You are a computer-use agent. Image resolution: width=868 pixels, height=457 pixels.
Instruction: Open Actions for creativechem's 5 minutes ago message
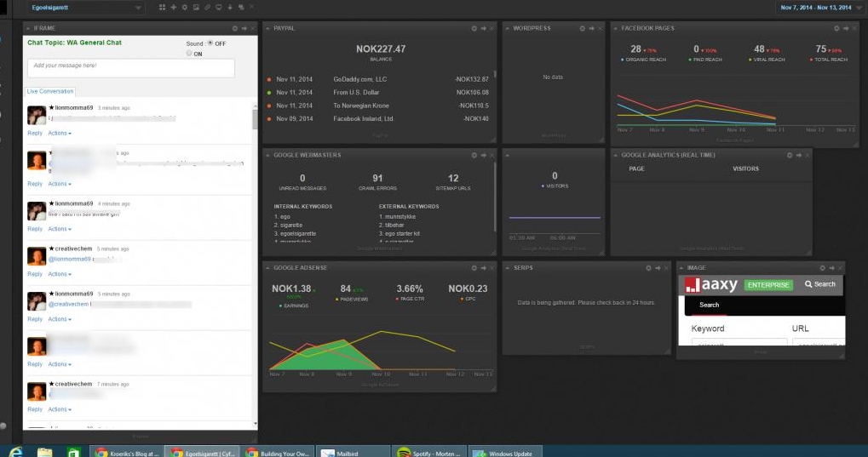60,274
